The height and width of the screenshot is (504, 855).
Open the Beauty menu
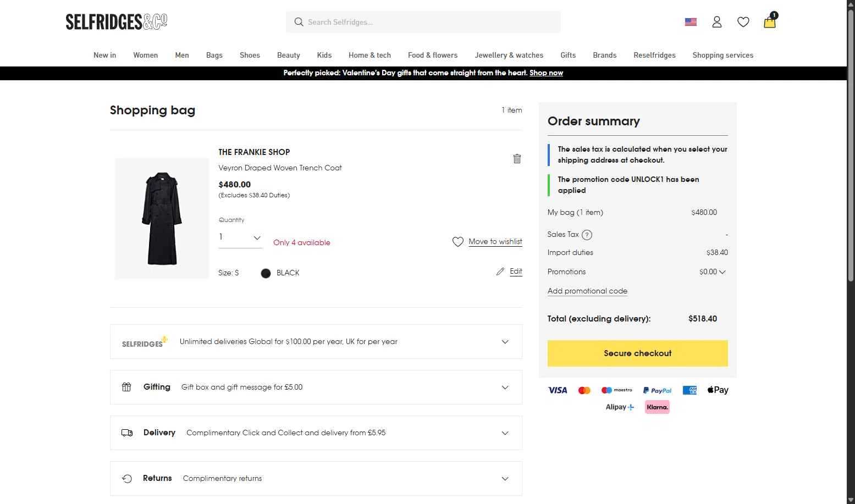[289, 55]
